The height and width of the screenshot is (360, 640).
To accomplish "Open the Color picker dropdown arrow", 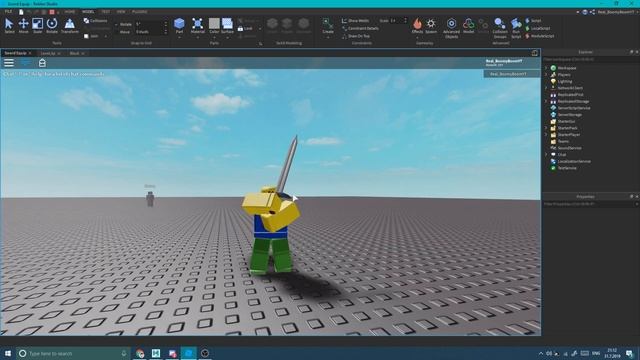I will point(214,38).
